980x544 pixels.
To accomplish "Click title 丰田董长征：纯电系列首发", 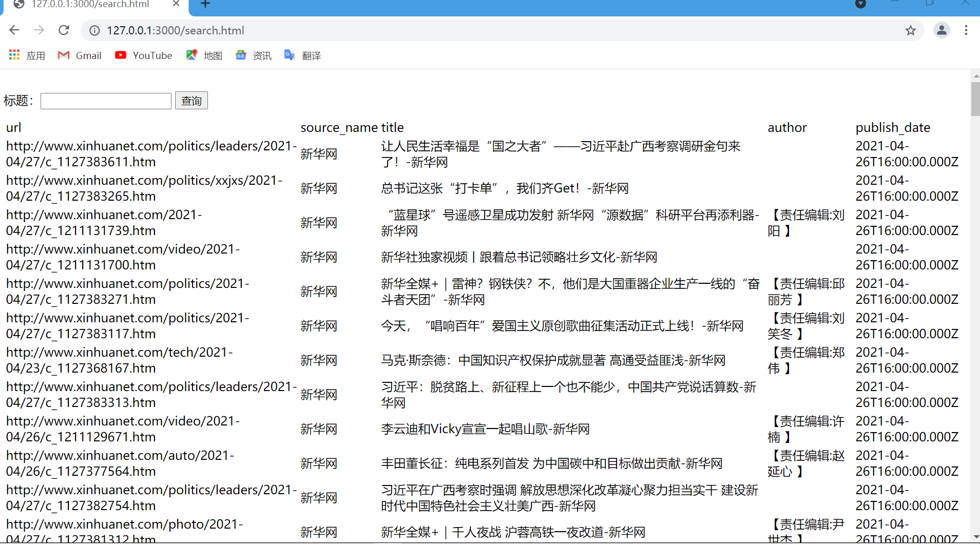I will click(x=552, y=463).
